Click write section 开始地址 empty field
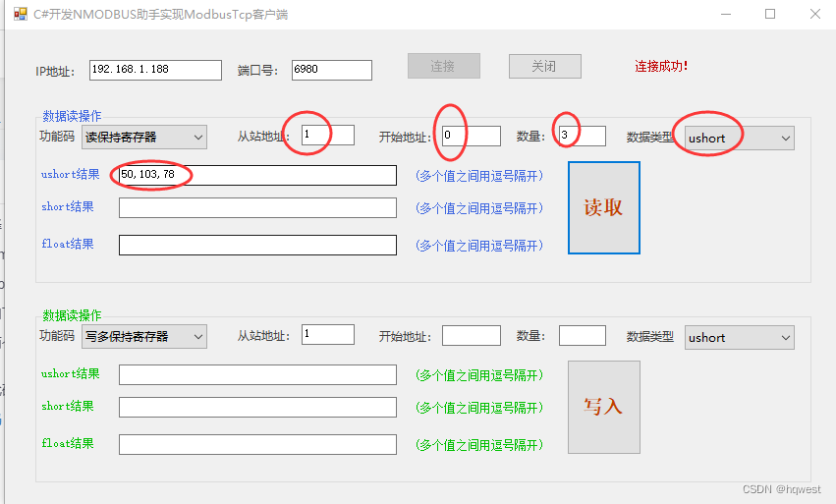The image size is (836, 504). coord(472,335)
